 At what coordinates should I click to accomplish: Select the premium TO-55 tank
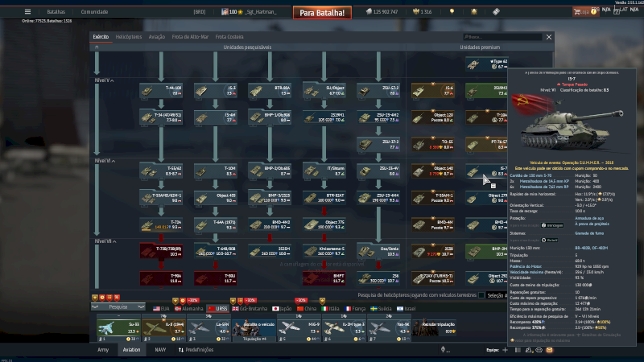(433, 144)
